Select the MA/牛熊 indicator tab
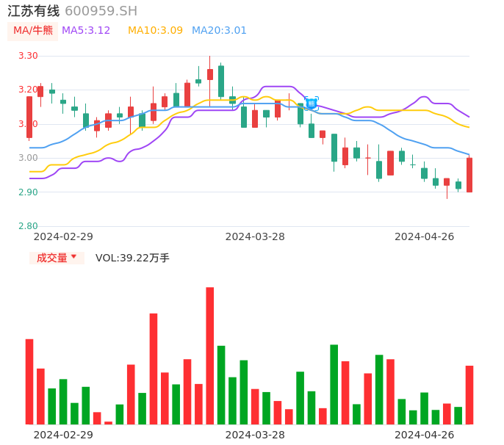This screenshot has width=504, height=445. pyautogui.click(x=33, y=31)
